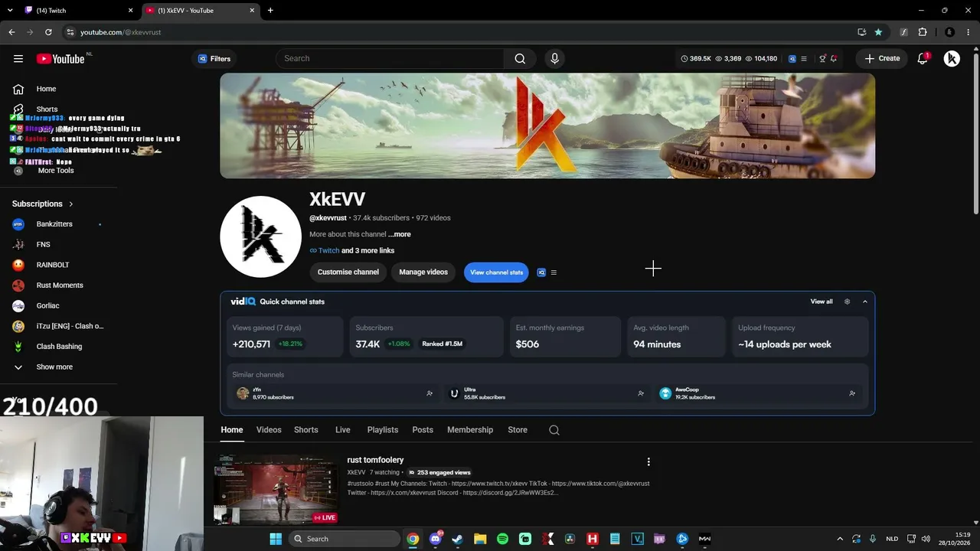Expand the Subscriptions section chevron

tap(71, 204)
